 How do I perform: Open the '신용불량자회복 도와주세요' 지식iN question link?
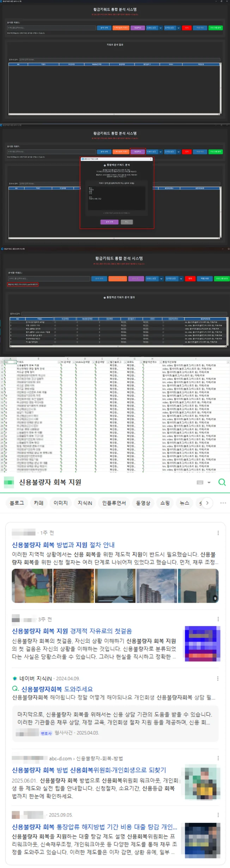(57, 689)
